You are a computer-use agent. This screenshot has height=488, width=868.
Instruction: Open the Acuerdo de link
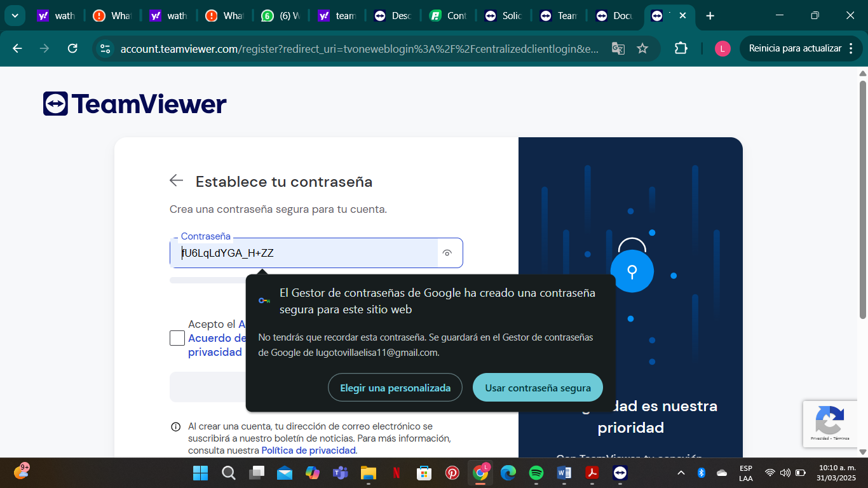point(217,338)
